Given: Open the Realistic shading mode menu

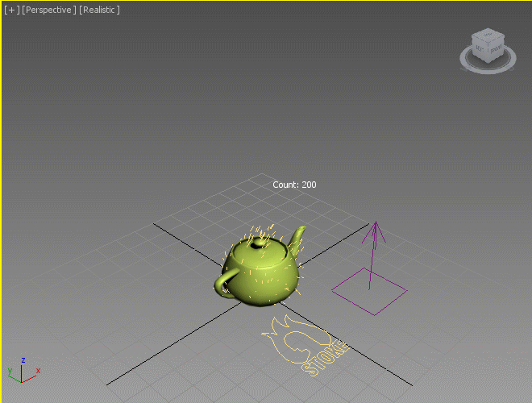Looking at the screenshot, I should point(99,10).
